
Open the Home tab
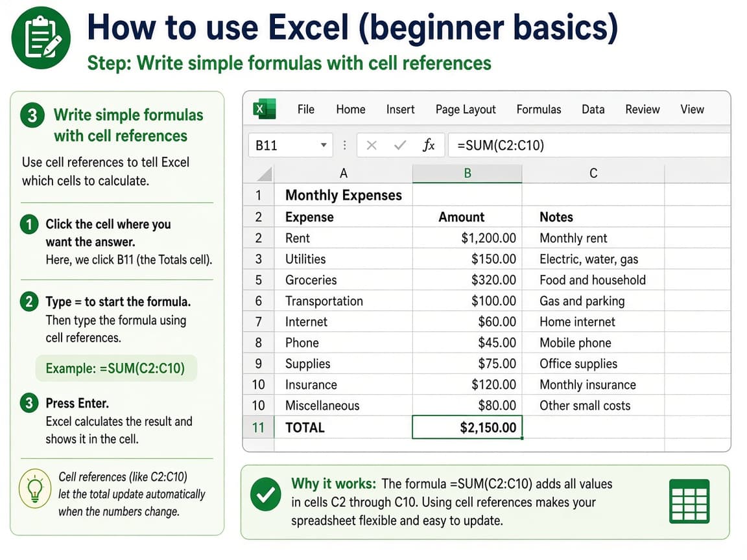[351, 110]
